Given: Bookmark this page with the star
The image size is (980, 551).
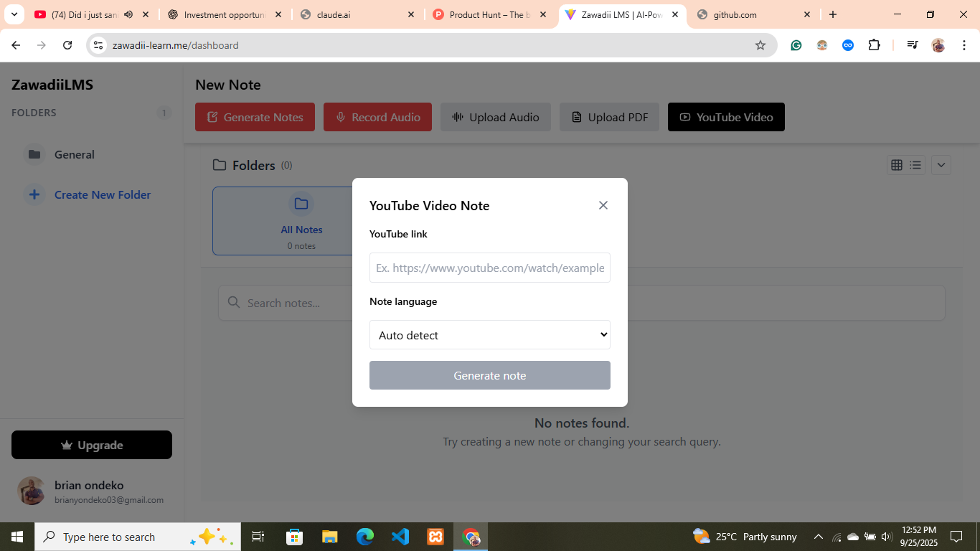Looking at the screenshot, I should click(x=760, y=45).
